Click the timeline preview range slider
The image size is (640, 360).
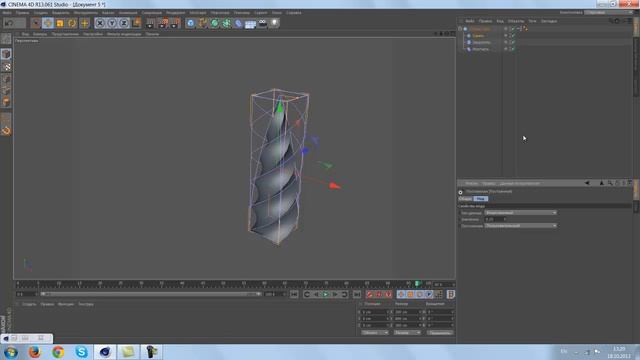(151, 294)
